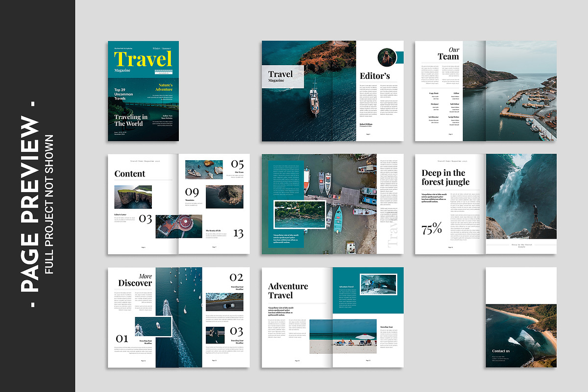Click the vertical 'PAGE PREVIEW' sidebar text
Screen dimensions: 588x392
[31, 204]
